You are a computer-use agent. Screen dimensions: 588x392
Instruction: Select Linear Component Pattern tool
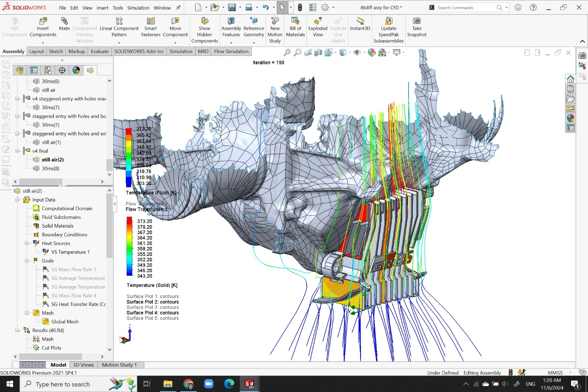(x=119, y=27)
